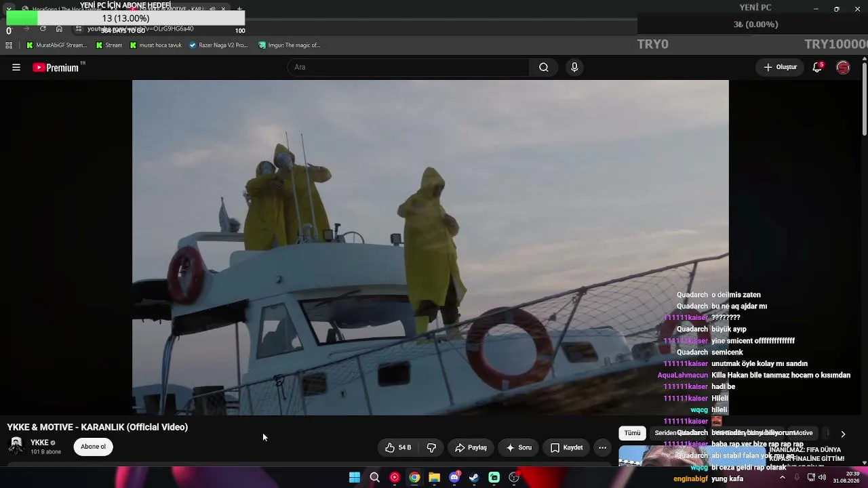Image resolution: width=868 pixels, height=488 pixels.
Task: Open Steam from the taskbar
Action: pyautogui.click(x=474, y=477)
